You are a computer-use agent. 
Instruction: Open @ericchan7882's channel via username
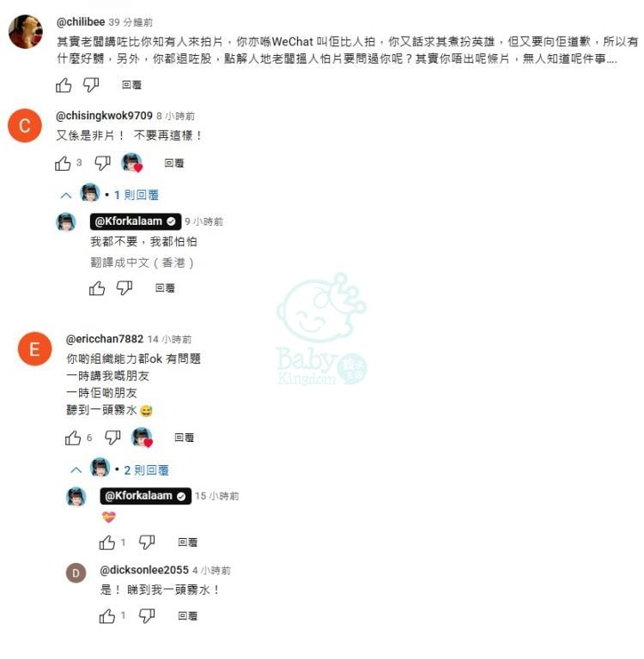[x=104, y=339]
